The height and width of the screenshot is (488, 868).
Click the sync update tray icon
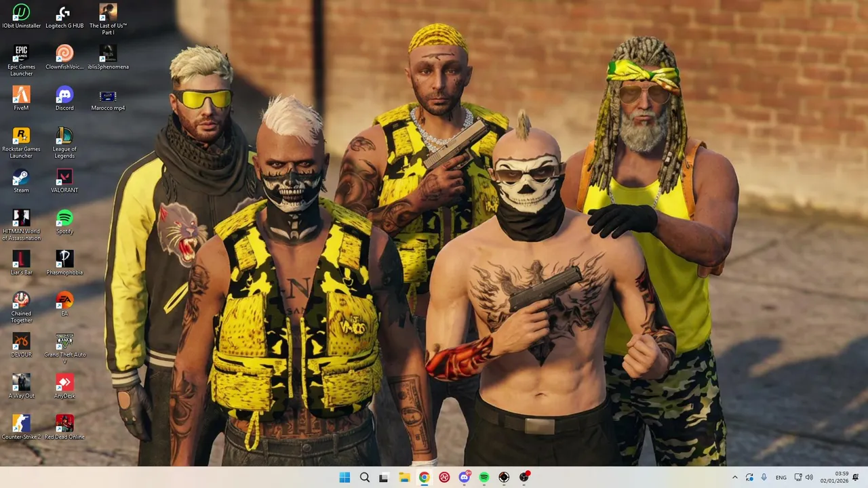pyautogui.click(x=749, y=477)
